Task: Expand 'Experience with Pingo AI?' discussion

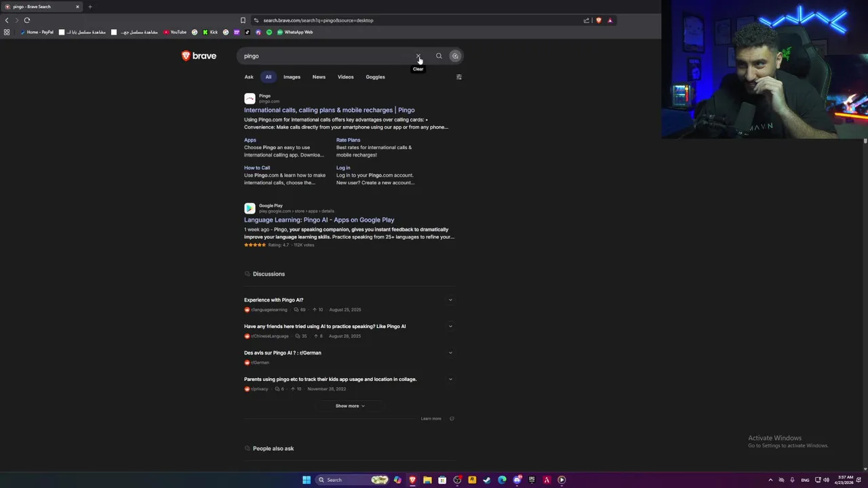Action: click(450, 300)
